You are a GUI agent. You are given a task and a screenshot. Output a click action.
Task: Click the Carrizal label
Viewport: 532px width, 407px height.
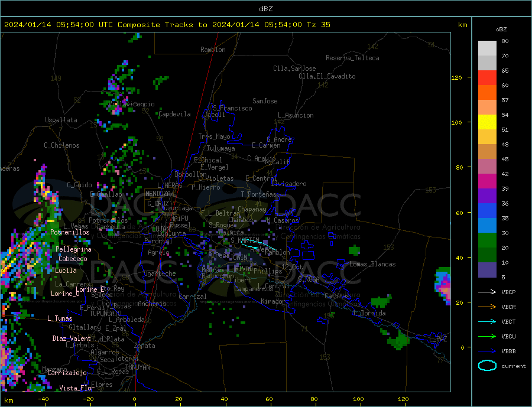click(193, 297)
